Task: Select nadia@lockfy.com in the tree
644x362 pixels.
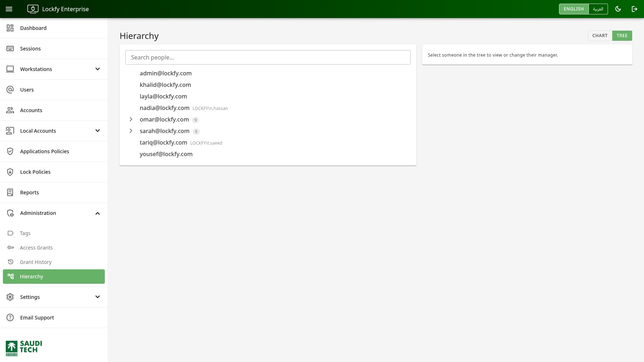Action: 165,108
